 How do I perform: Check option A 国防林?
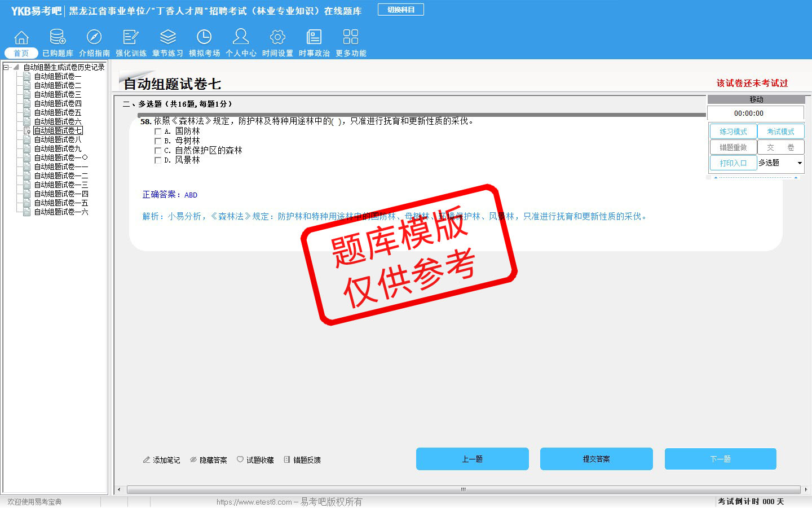click(158, 132)
